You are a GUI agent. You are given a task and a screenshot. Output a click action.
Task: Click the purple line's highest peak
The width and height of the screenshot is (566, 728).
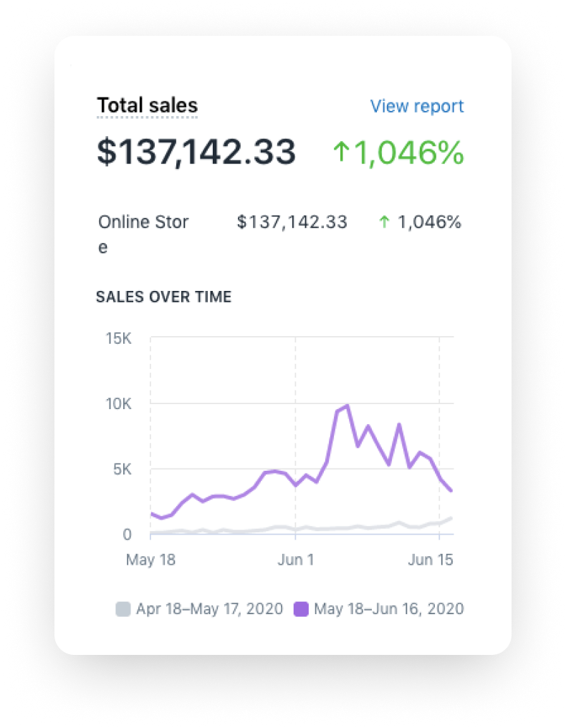pos(347,406)
